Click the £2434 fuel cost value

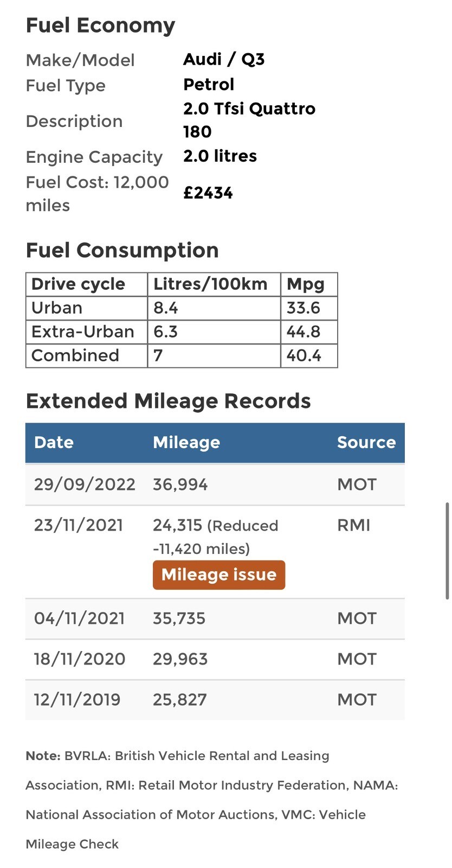click(208, 193)
